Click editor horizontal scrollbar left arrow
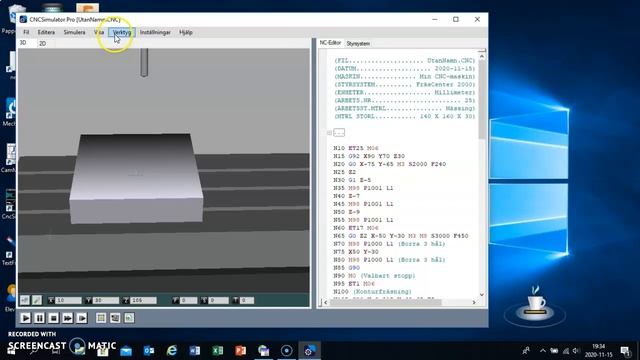The height and width of the screenshot is (360, 640). 325,302
